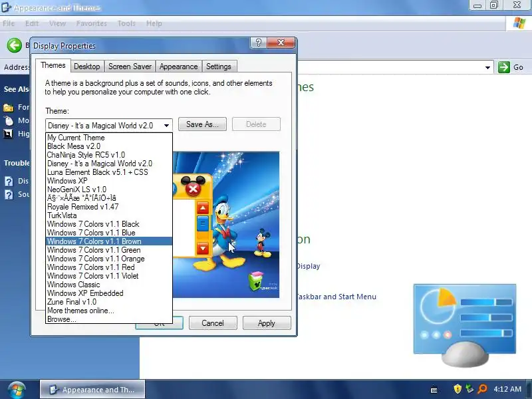
Task: Click the Apply button
Action: tap(267, 323)
